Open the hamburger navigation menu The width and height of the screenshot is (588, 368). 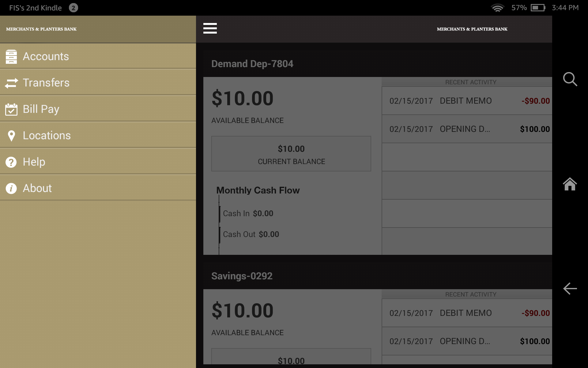[210, 28]
